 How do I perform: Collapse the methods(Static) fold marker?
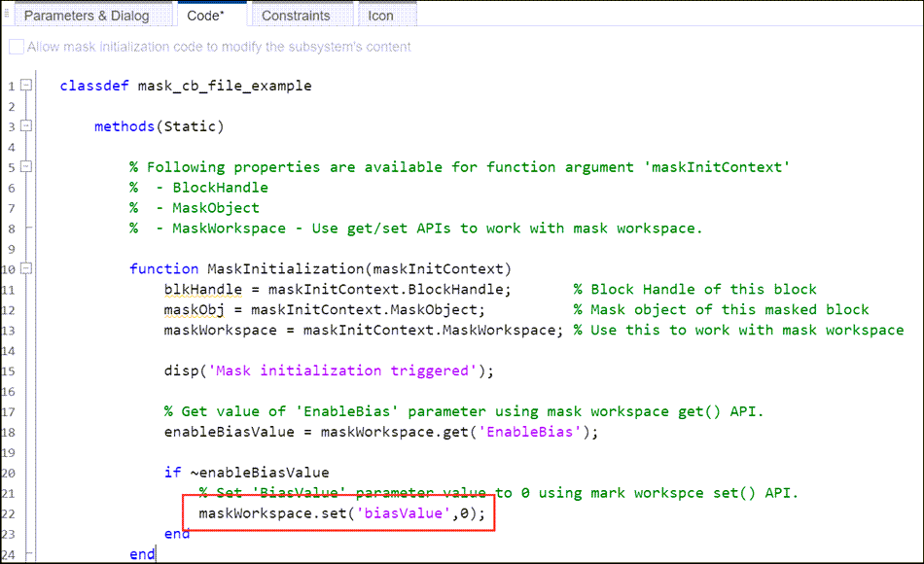[x=26, y=125]
